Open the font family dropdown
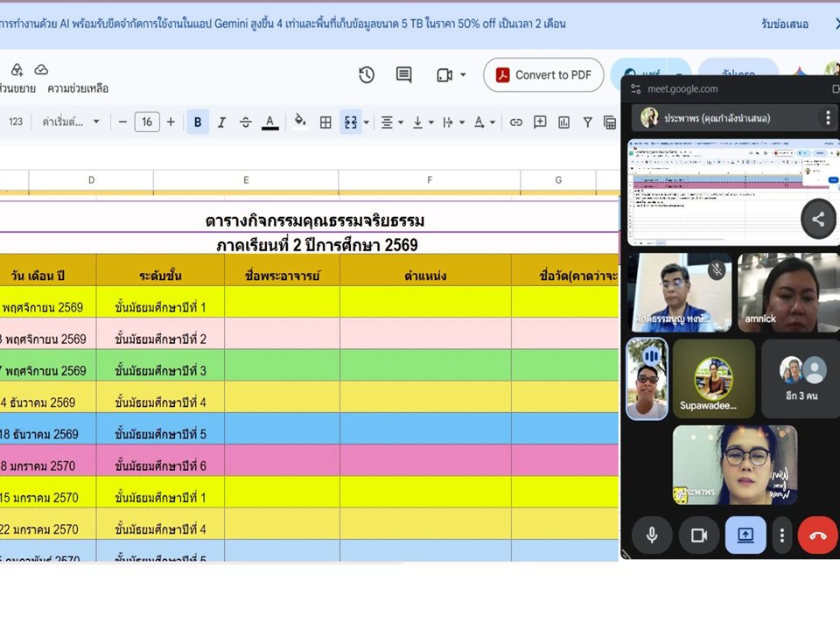The image size is (840, 630). click(71, 122)
